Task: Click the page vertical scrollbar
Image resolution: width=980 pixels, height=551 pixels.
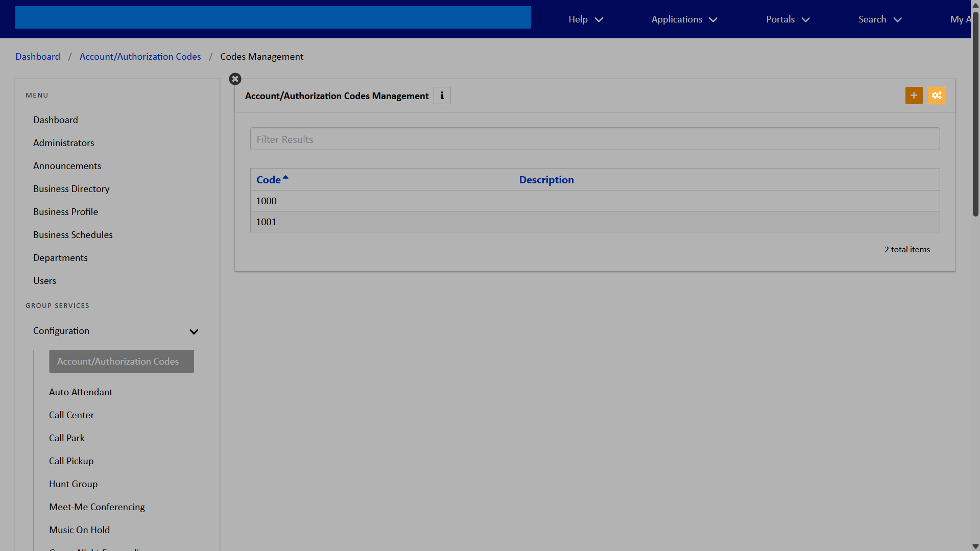Action: (x=975, y=112)
